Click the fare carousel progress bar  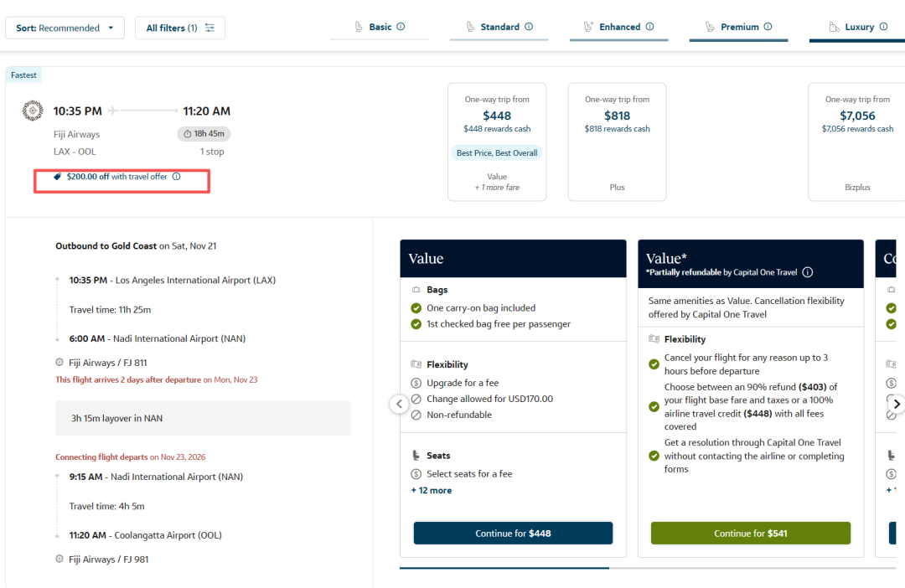point(648,569)
